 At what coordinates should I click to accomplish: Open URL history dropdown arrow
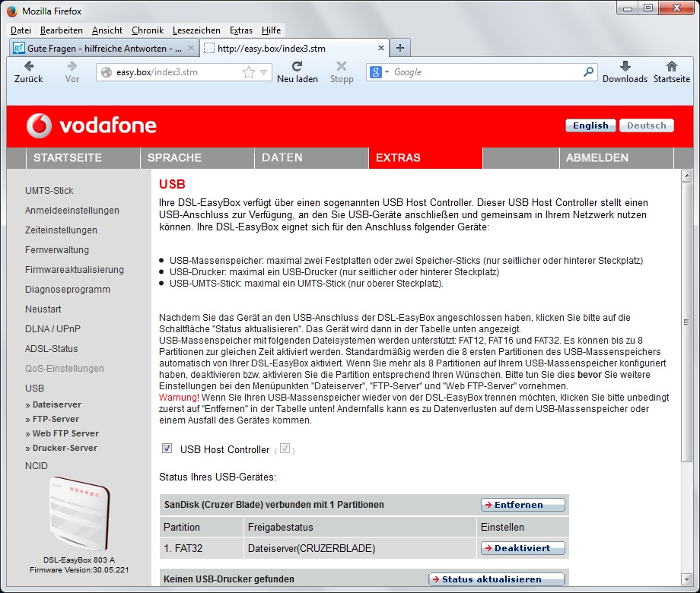pos(263,72)
